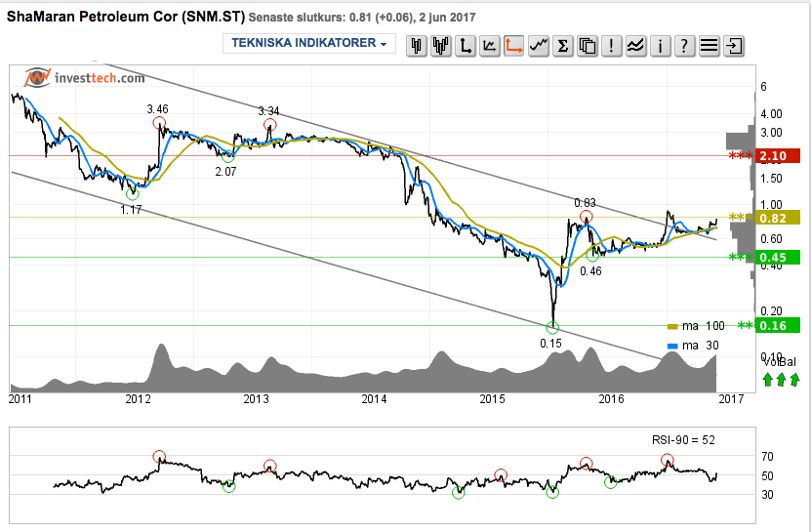Open the info "i" icon
Image resolution: width=811 pixels, height=532 pixels.
660,46
